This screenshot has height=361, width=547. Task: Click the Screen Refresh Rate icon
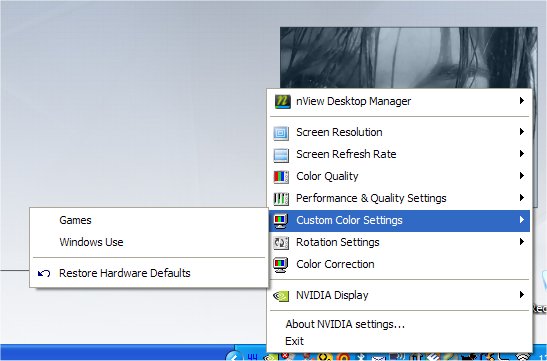click(x=281, y=155)
